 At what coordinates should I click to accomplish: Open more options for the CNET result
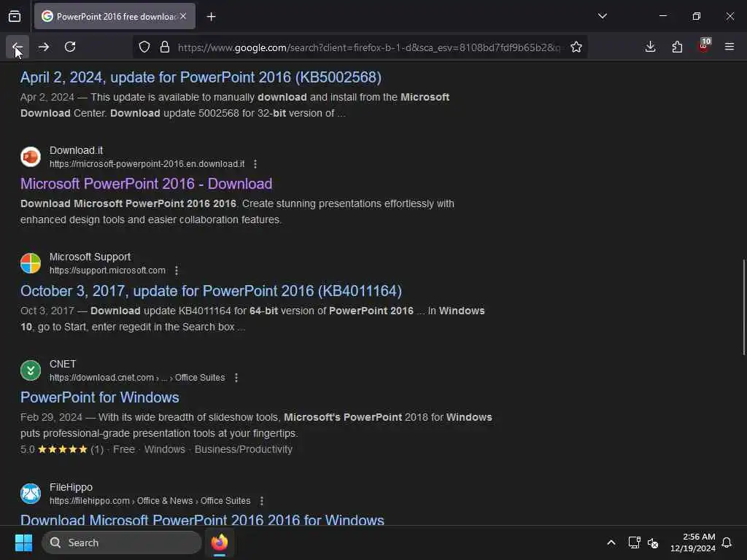point(236,378)
